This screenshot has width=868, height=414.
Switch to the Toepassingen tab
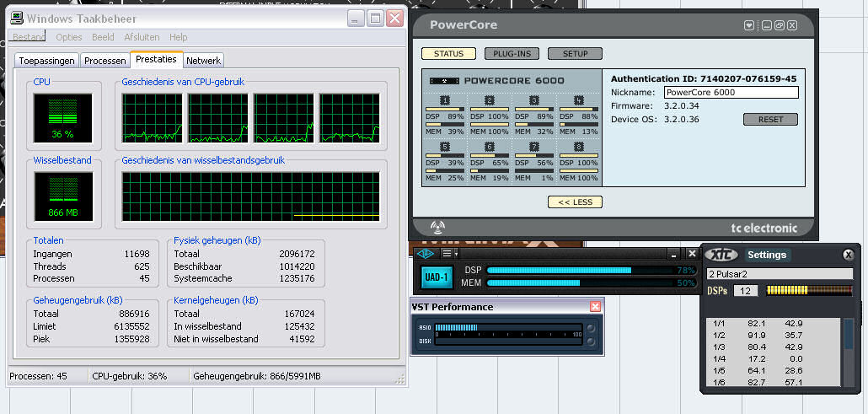click(x=47, y=61)
